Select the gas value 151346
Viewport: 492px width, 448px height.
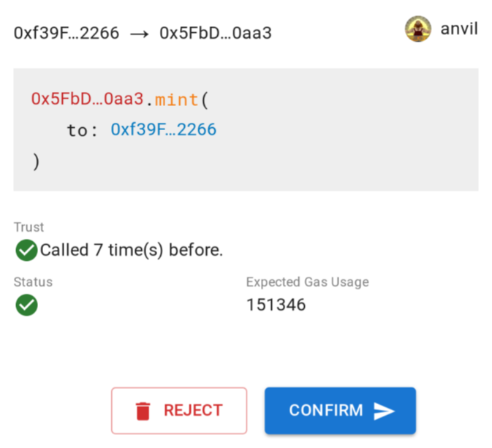(x=276, y=305)
